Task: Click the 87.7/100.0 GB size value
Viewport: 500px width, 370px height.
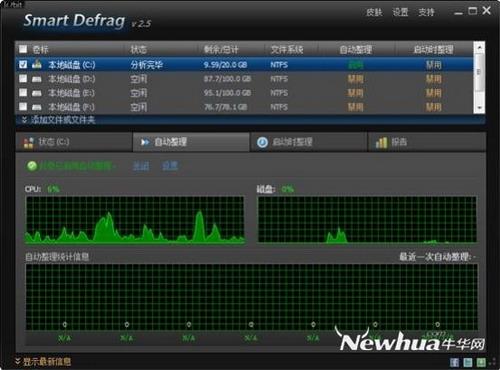Action: pos(227,79)
